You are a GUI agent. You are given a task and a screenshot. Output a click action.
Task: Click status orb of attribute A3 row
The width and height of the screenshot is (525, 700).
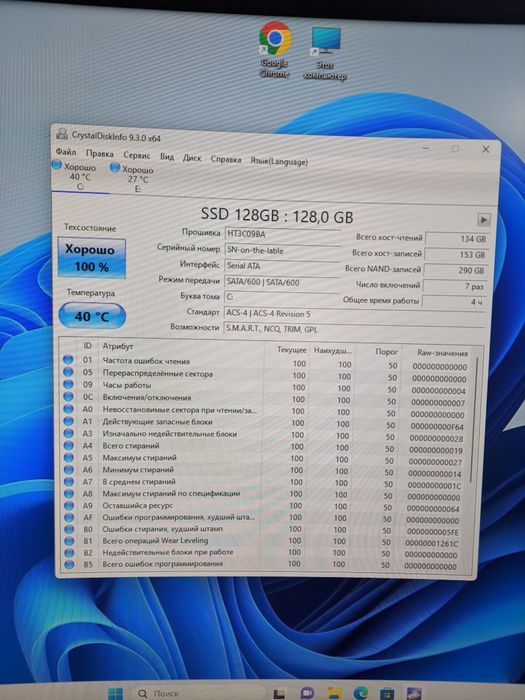(x=68, y=433)
